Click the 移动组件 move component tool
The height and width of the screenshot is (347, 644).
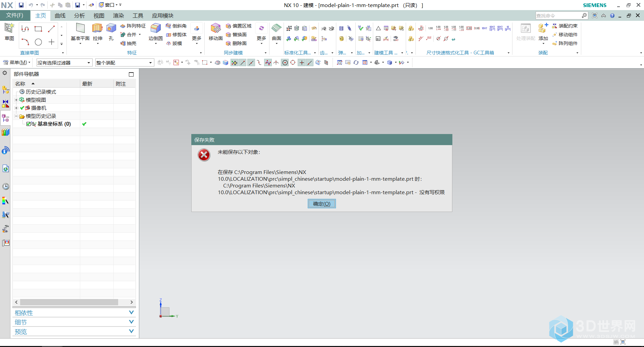[565, 35]
